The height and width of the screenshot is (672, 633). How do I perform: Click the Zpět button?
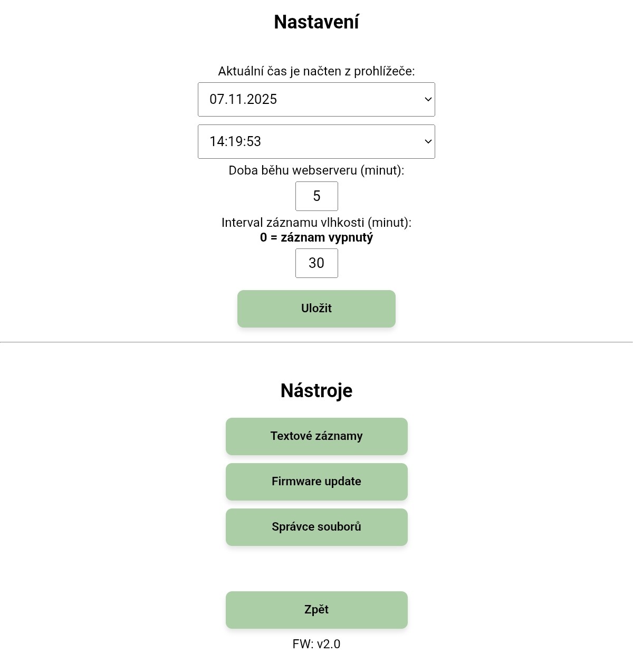coord(316,610)
